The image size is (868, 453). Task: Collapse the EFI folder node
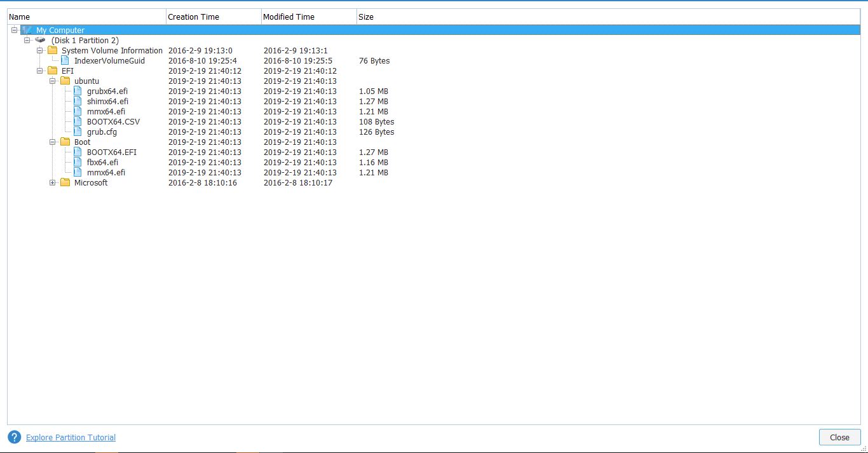coord(40,71)
